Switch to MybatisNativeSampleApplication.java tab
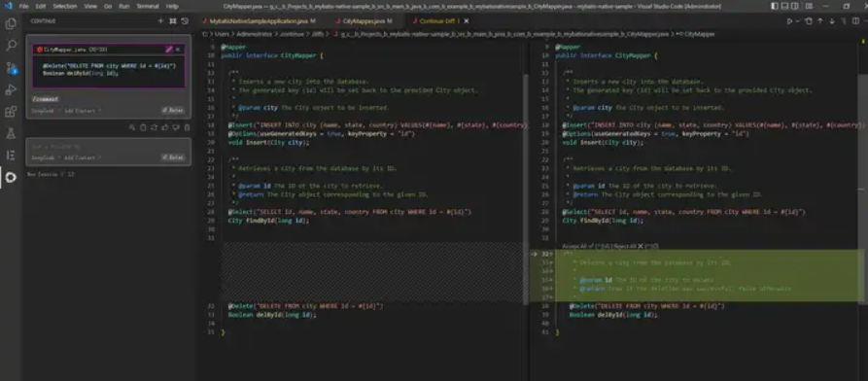The image size is (868, 381). click(259, 21)
